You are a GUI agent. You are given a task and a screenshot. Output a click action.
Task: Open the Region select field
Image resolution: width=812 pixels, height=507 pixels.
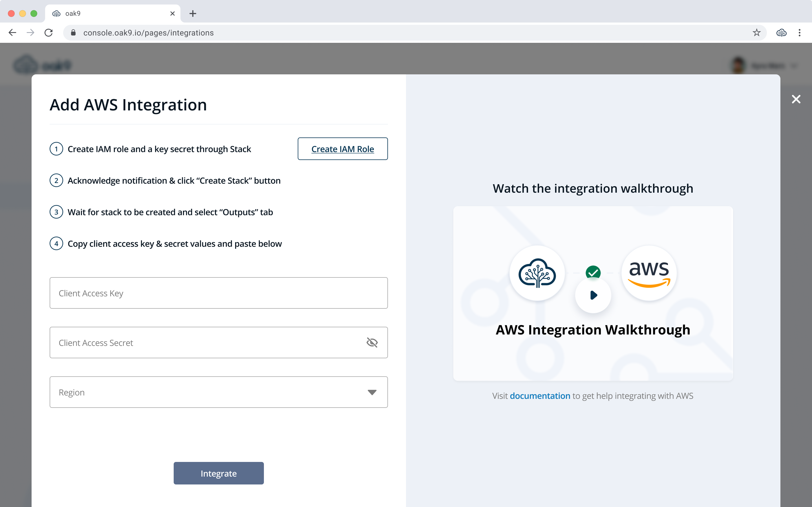point(208,392)
